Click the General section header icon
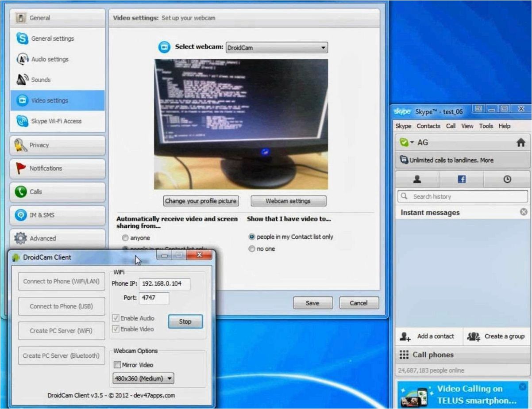 [x=20, y=18]
